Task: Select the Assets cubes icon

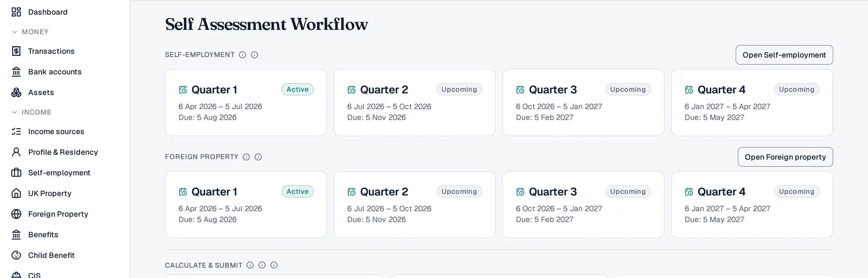Action: [x=16, y=92]
